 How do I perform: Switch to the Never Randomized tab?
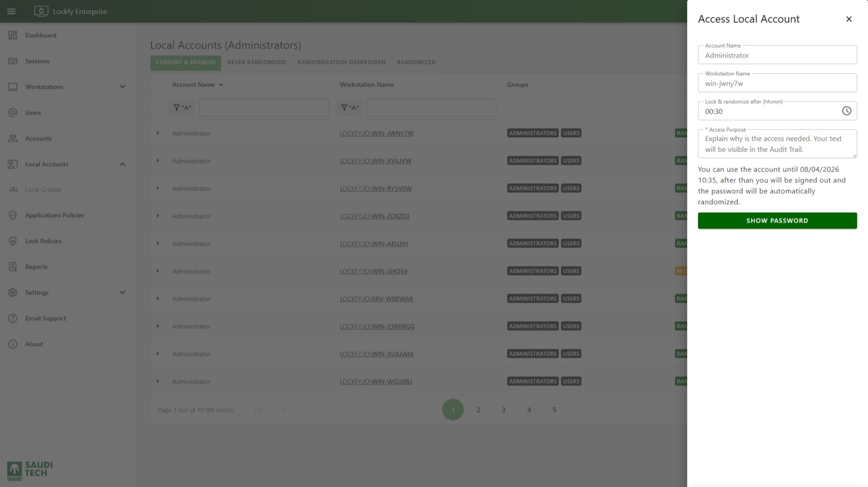(x=256, y=63)
